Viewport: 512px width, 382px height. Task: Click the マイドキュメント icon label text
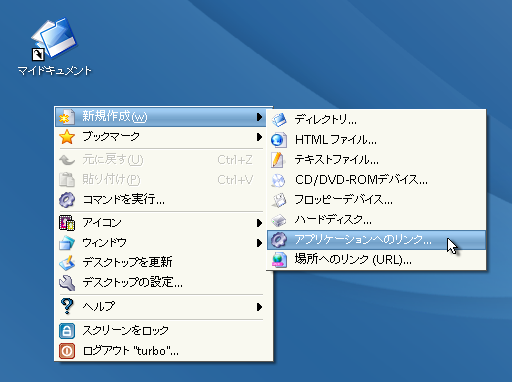tap(54, 71)
